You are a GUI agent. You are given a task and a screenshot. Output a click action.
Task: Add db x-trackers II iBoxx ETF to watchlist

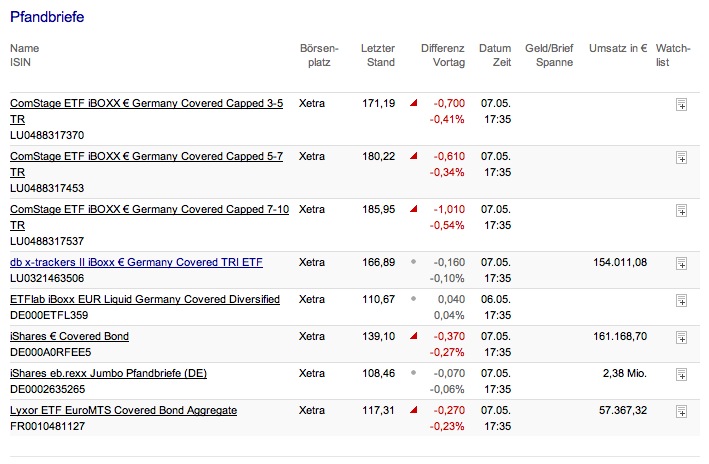(681, 263)
